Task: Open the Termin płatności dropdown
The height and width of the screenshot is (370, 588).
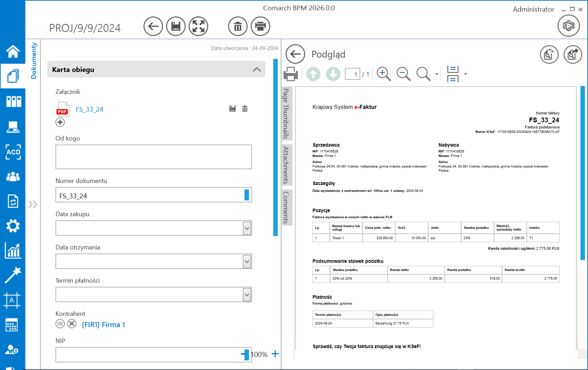Action: pos(247,295)
